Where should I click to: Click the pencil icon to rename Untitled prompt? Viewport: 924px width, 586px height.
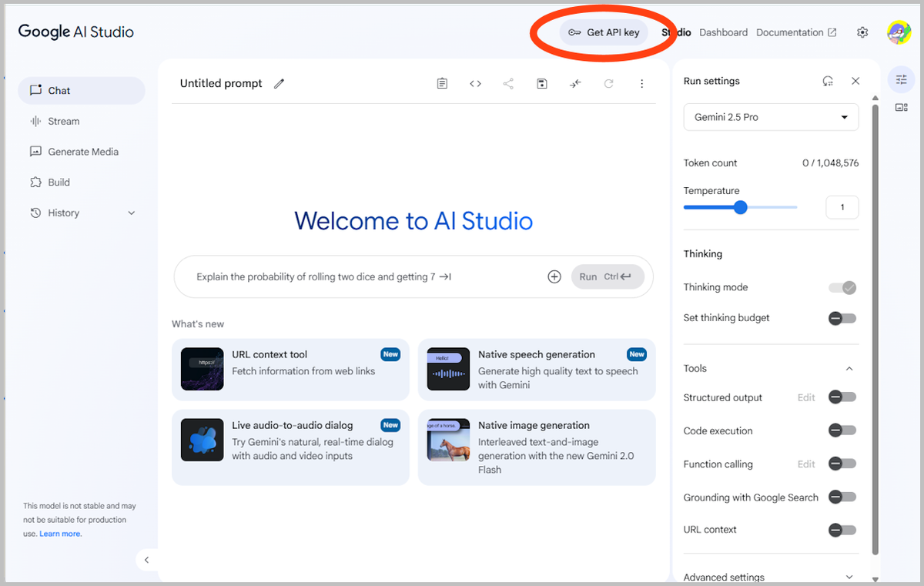click(280, 83)
